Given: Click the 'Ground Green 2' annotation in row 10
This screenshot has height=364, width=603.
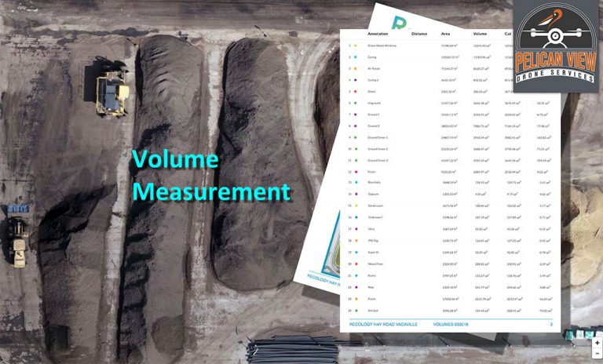Looking at the screenshot, I should 378,149.
